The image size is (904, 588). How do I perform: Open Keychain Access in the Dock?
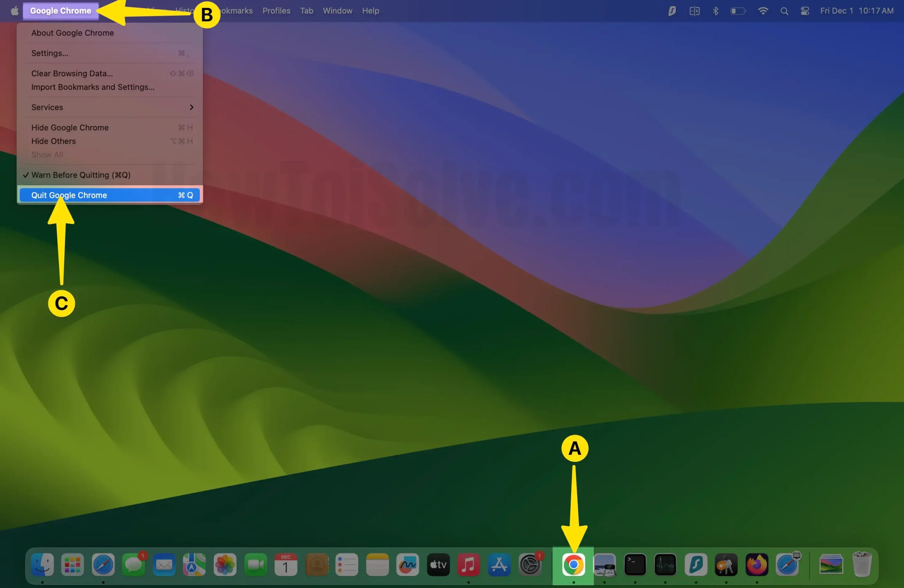pyautogui.click(x=726, y=564)
